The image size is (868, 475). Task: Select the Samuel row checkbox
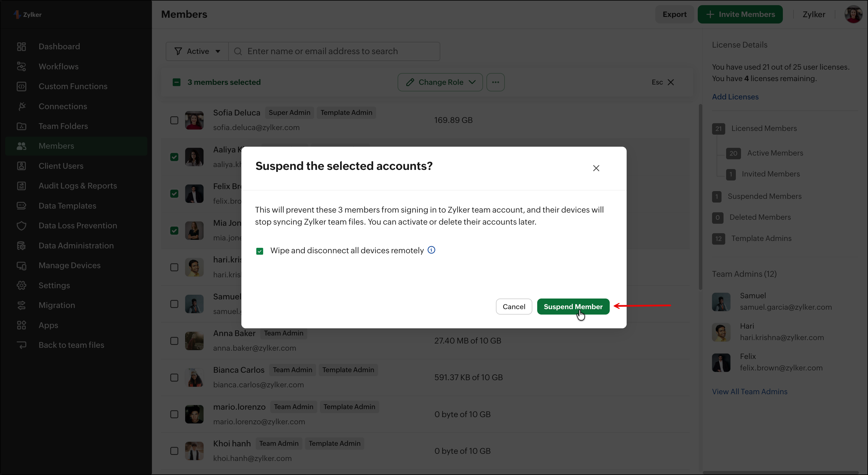[174, 304]
